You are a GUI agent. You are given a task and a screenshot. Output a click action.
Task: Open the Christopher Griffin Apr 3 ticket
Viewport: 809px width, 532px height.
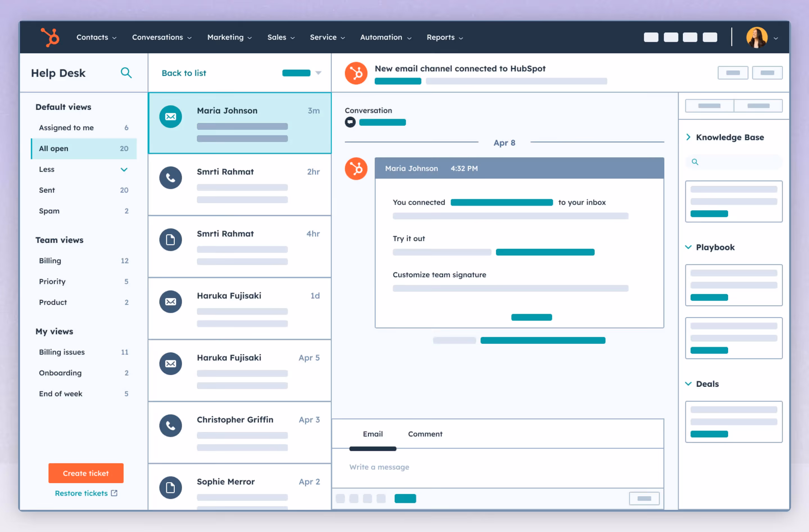(x=240, y=432)
